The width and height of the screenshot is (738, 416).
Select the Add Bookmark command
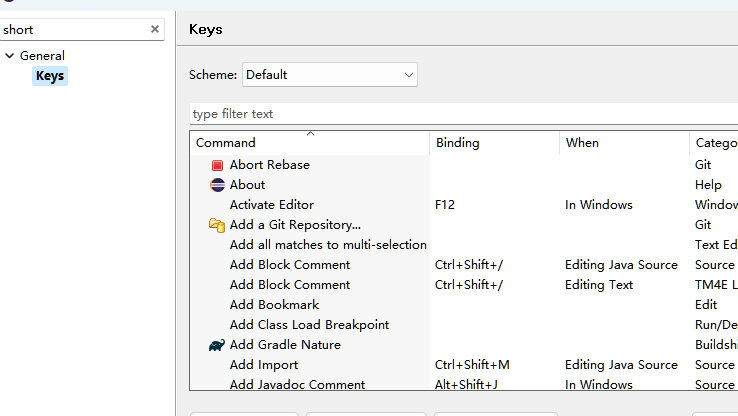click(274, 305)
